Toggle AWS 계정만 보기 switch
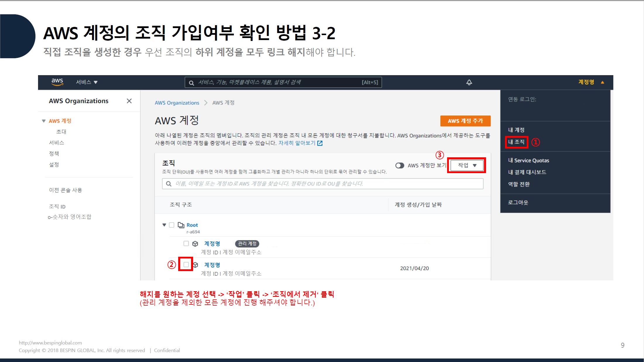Screen dimensions: 644x362 pos(400,166)
